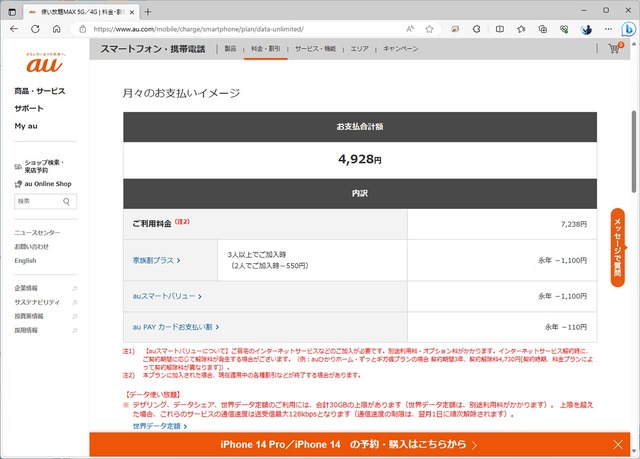Image resolution: width=640 pixels, height=459 pixels.
Task: Close the iPhone 14 banner with the X
Action: tap(618, 444)
